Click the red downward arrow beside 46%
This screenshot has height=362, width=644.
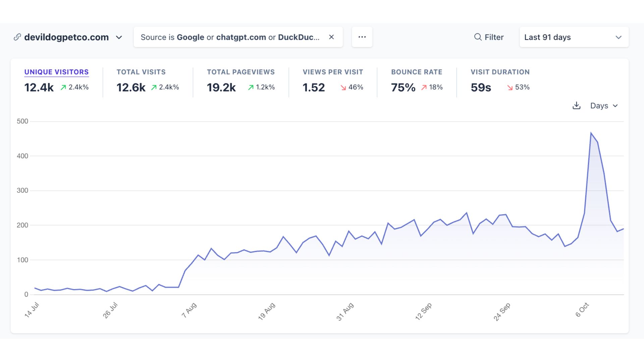pos(343,88)
